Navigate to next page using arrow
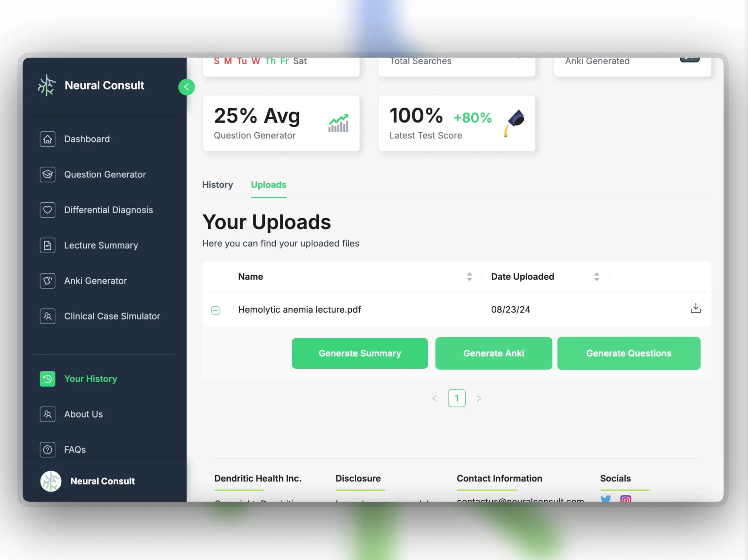The height and width of the screenshot is (560, 748). [478, 398]
